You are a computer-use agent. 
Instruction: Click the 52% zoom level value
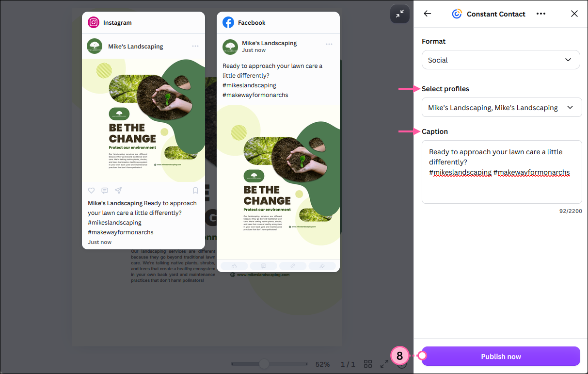[322, 364]
